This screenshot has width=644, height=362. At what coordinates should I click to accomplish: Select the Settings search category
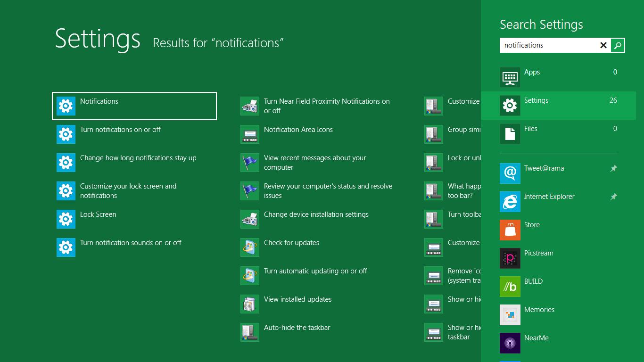[x=558, y=106]
